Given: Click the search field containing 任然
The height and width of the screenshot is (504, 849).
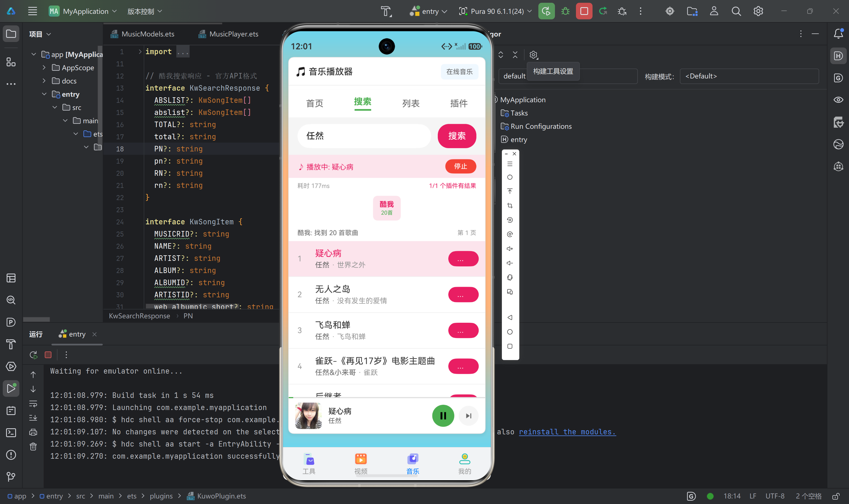Looking at the screenshot, I should tap(364, 136).
